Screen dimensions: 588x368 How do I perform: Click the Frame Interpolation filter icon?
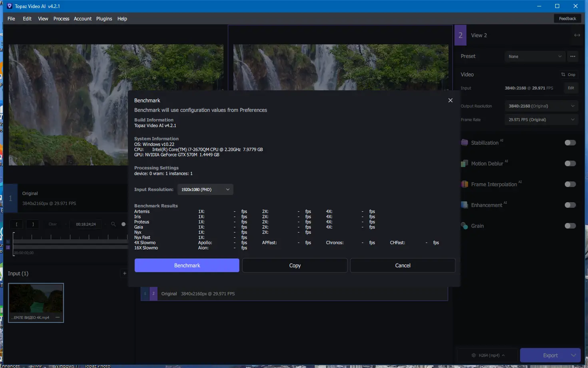(464, 184)
